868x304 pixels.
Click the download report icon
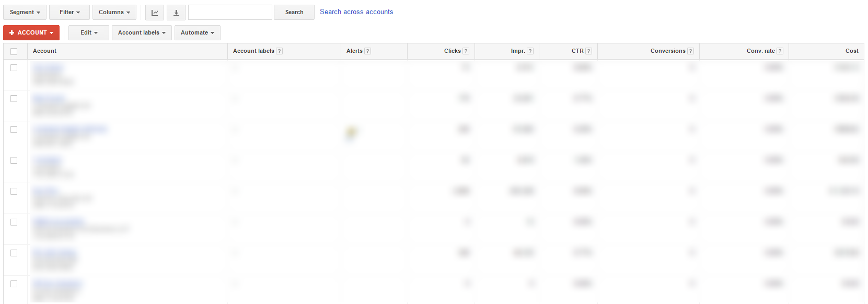pos(176,13)
